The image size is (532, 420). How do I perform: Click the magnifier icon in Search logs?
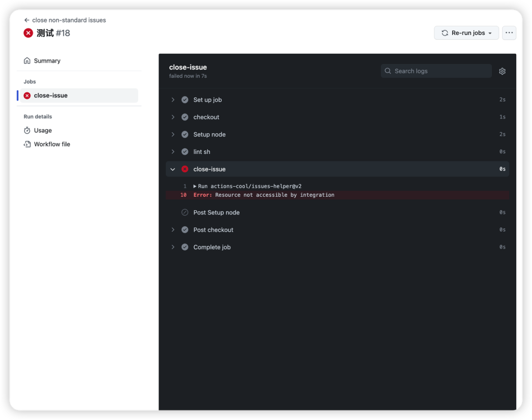click(x=388, y=71)
